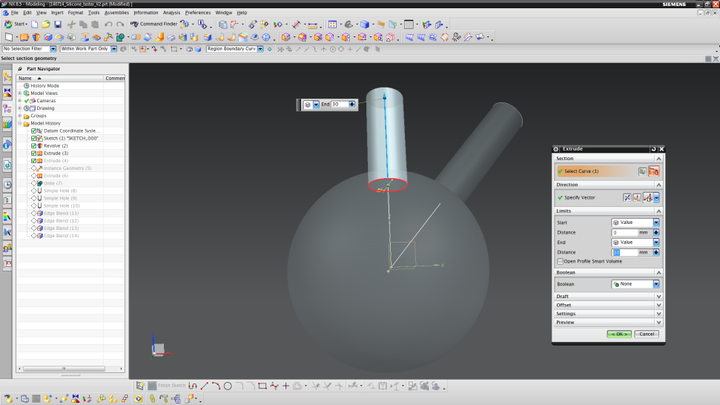The image size is (720, 405).
Task: Open the Boolean None dropdown
Action: point(656,284)
